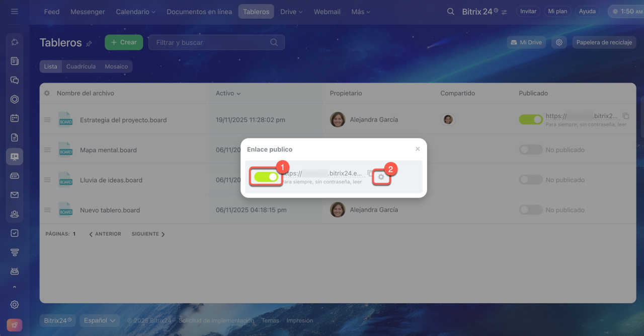Viewport: 644px width, 336px height.
Task: Switch to the Cuadrícula view tab
Action: pos(81,66)
